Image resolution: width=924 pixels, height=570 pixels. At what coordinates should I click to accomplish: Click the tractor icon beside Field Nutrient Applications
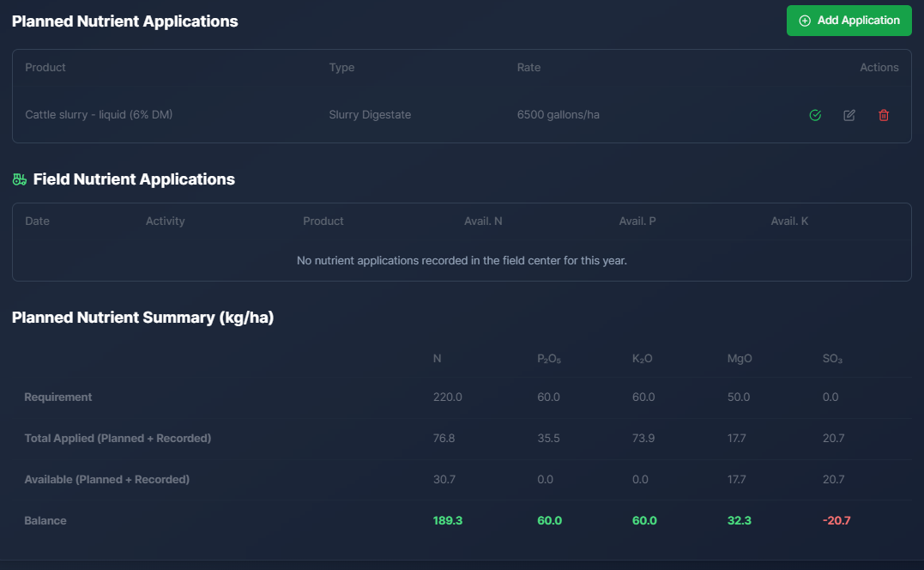pos(19,179)
